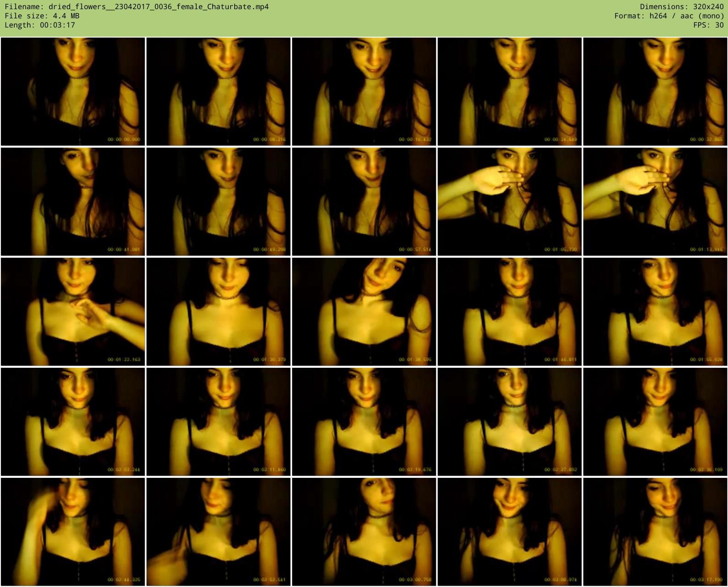Select the thumbnail at 00:02:11.460
The width and height of the screenshot is (728, 587).
(x=218, y=422)
